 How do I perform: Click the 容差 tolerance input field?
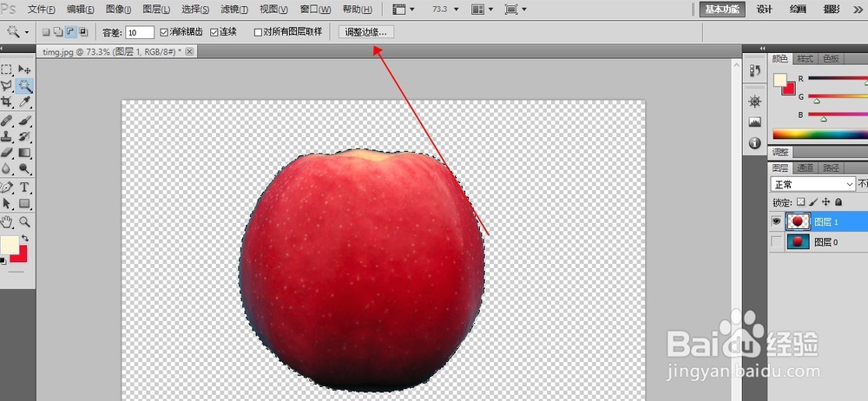[x=140, y=33]
